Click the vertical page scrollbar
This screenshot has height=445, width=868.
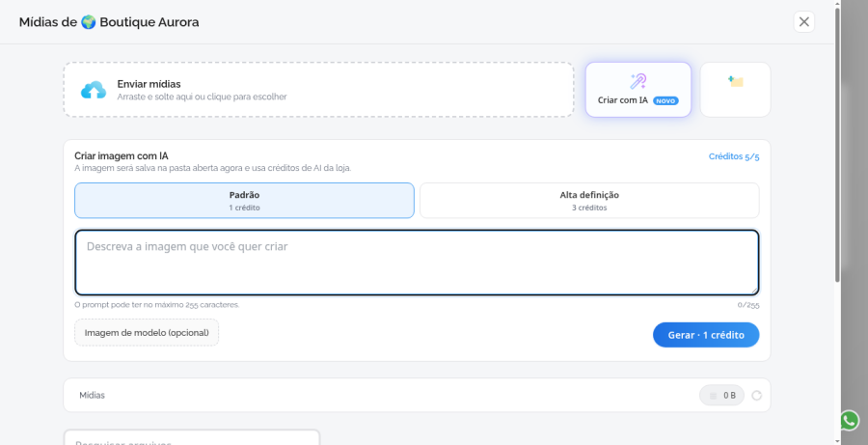click(x=837, y=144)
